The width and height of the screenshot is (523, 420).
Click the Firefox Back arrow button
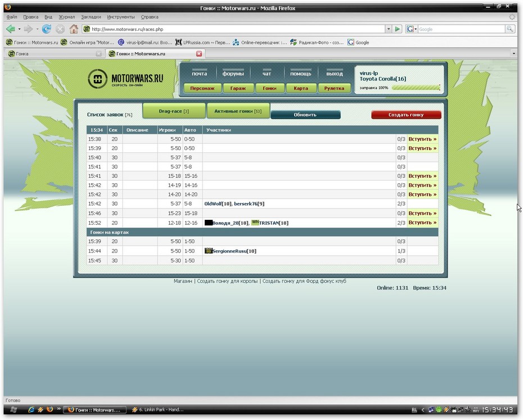coord(11,29)
